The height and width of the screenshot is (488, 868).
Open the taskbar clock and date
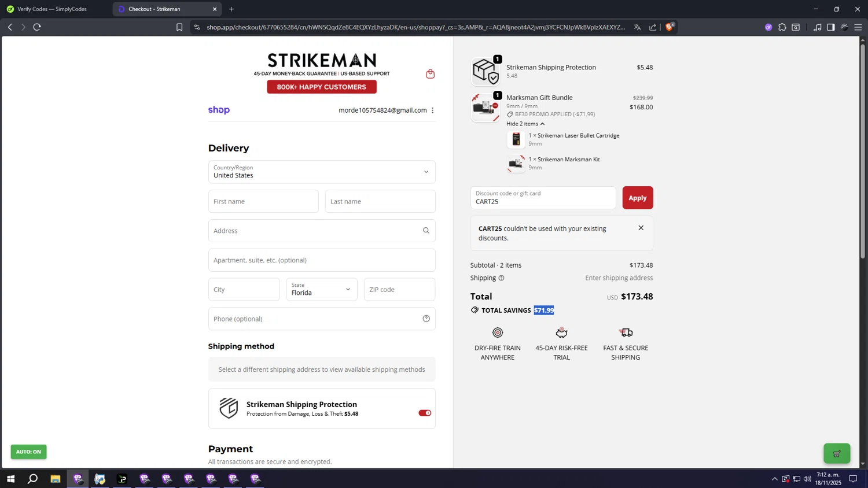829,479
